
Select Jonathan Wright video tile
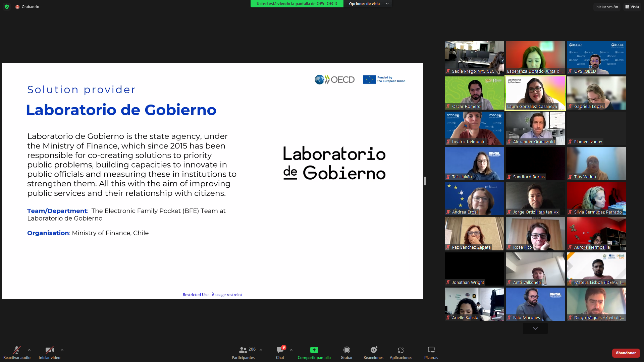tap(474, 269)
